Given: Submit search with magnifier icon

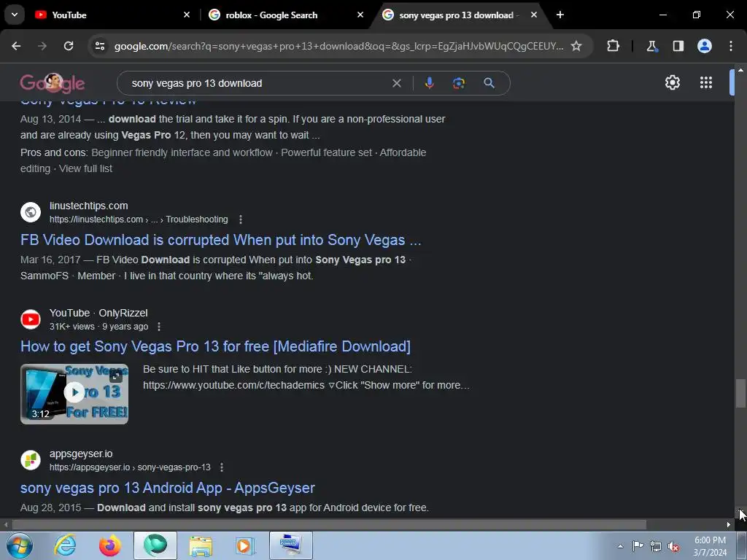Looking at the screenshot, I should [489, 83].
